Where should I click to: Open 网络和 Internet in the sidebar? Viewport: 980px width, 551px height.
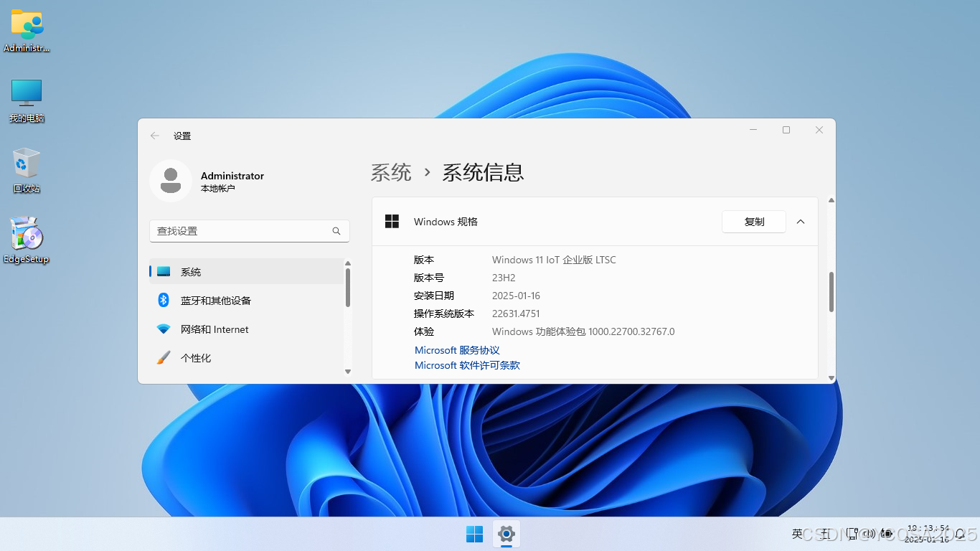(x=246, y=329)
